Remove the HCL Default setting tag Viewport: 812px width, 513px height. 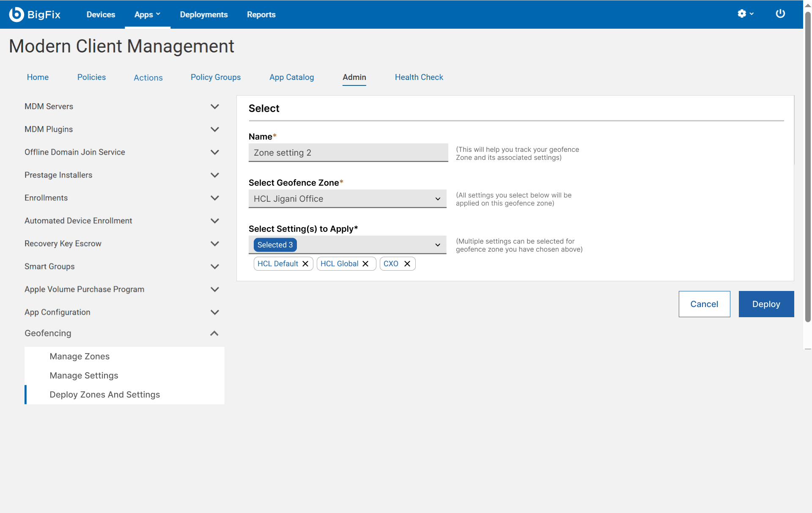305,264
